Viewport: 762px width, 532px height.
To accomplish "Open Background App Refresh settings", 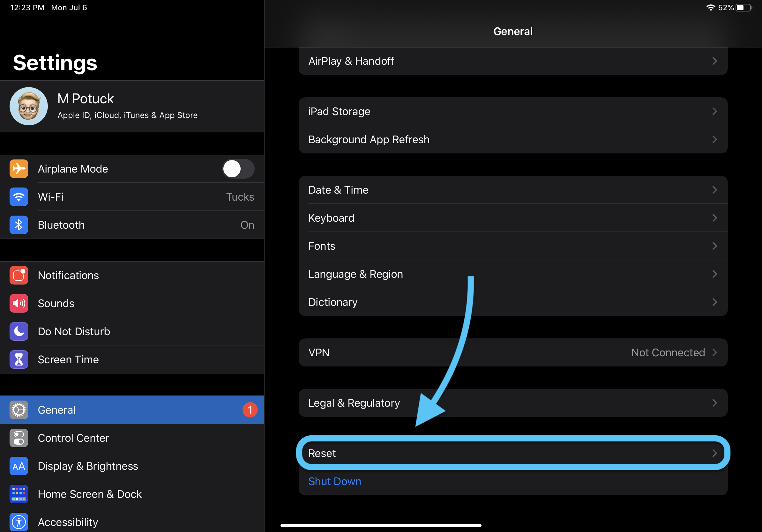I will [x=513, y=140].
